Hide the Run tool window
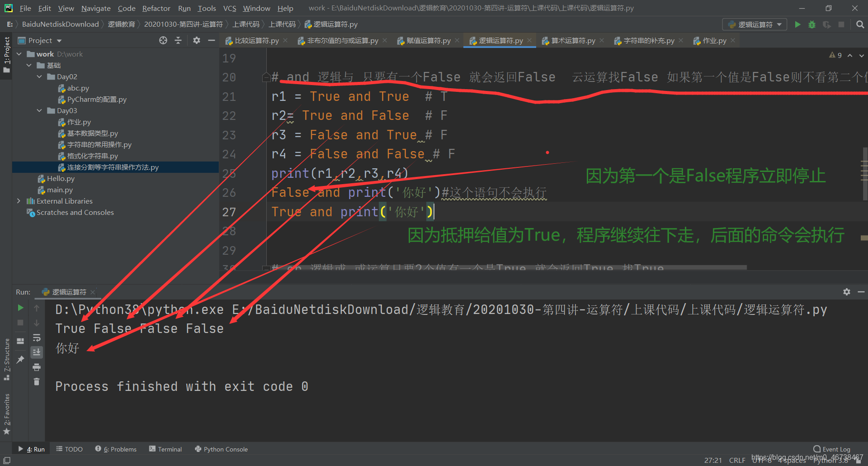 pyautogui.click(x=861, y=292)
